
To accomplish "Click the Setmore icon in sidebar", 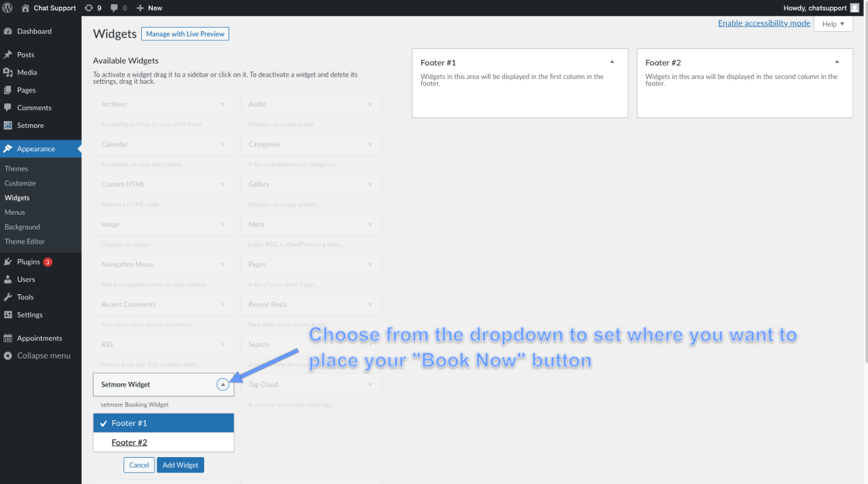I will [x=8, y=125].
